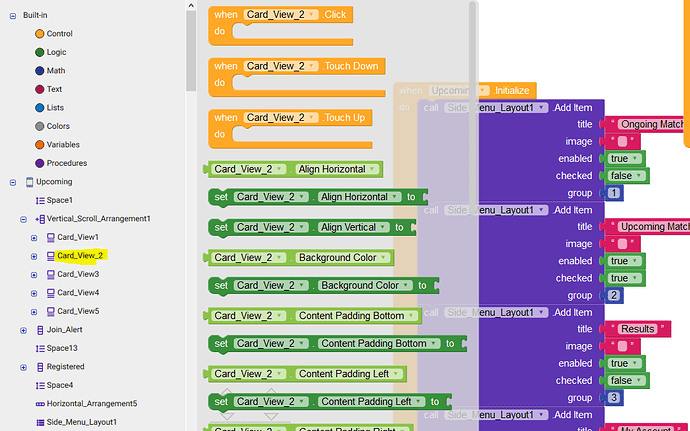690x431 pixels.
Task: Click the Side_Menu_Layout1 component icon in tree
Action: tap(38, 422)
